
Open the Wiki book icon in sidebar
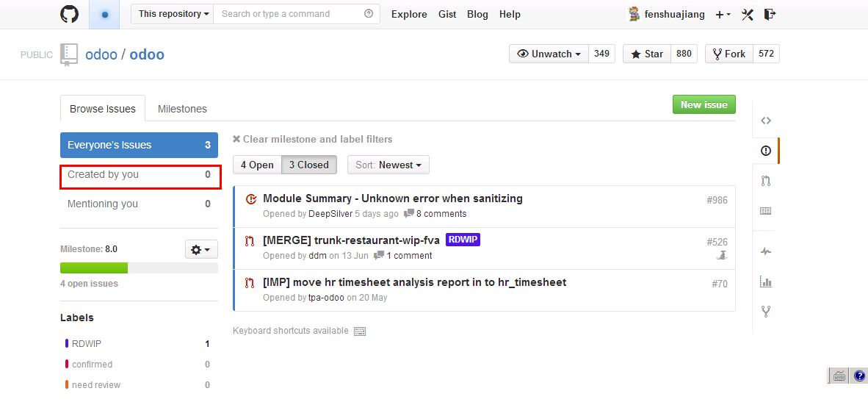tap(766, 211)
